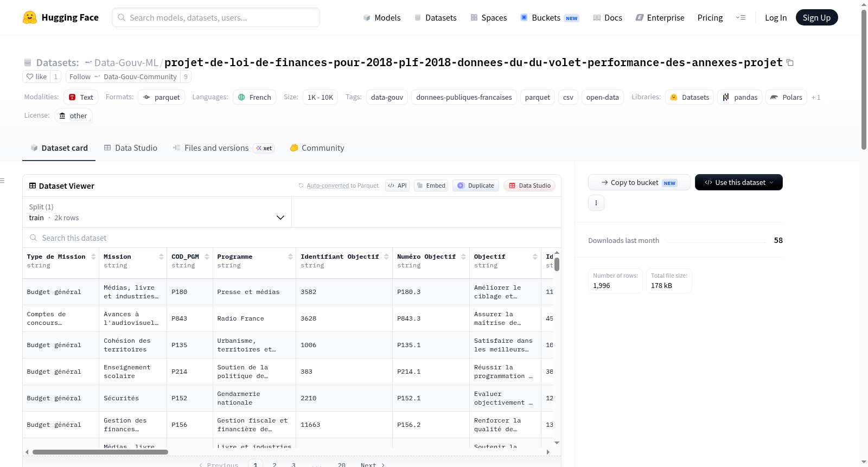Select the donnees-publiques-francaises tag

[464, 97]
